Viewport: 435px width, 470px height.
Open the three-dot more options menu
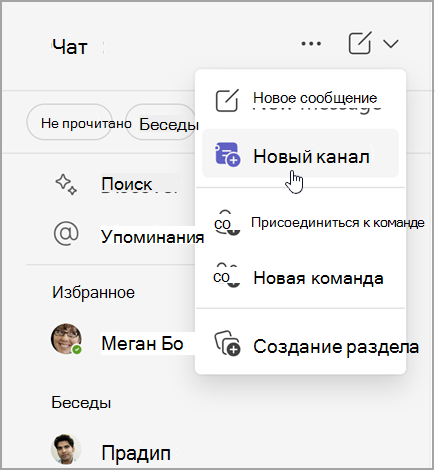point(311,43)
